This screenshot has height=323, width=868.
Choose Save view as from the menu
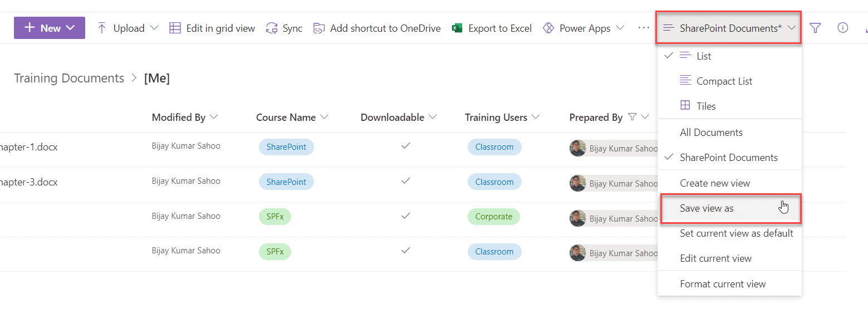pyautogui.click(x=706, y=208)
